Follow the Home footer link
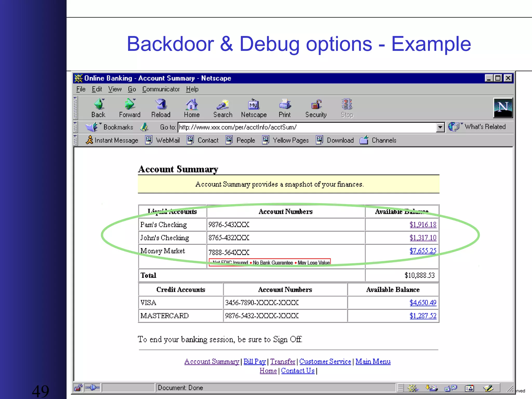Image resolution: width=532 pixels, height=399 pixels. (x=268, y=371)
